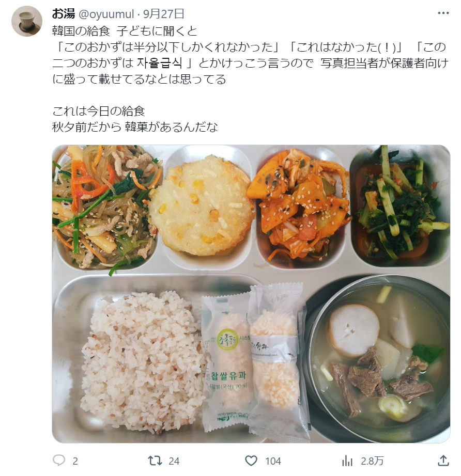
Task: Click the line これは今日の給食
Action: (x=99, y=111)
